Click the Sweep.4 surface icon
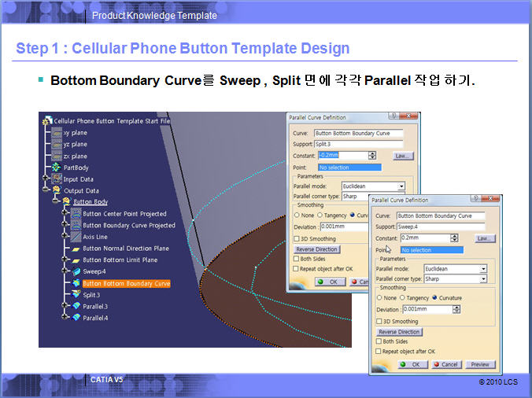Image resolution: width=532 pixels, height=398 pixels. tap(76, 271)
